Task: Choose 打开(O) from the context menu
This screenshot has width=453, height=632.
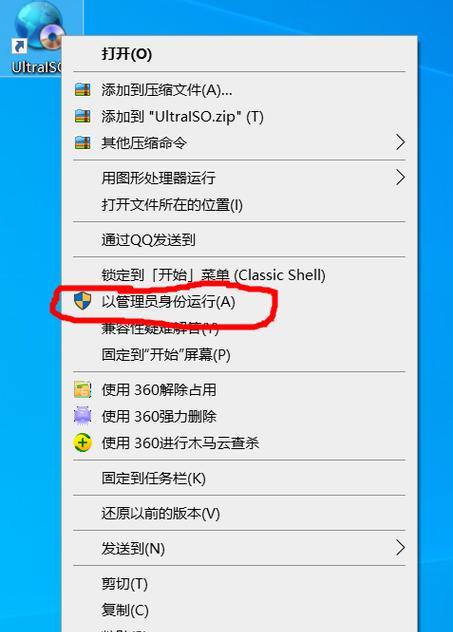Action: click(x=239, y=54)
